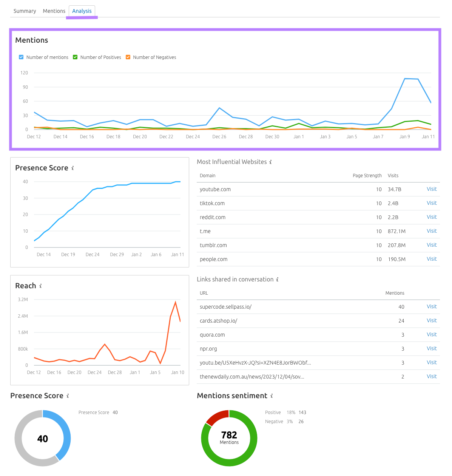
Task: Click 782 Mentions donut center
Action: pos(229,438)
